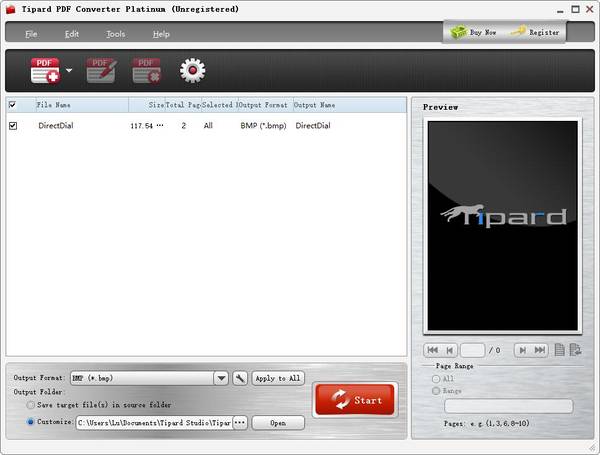This screenshot has width=600, height=455.
Task: Select Save target files in source folder
Action: [x=30, y=405]
